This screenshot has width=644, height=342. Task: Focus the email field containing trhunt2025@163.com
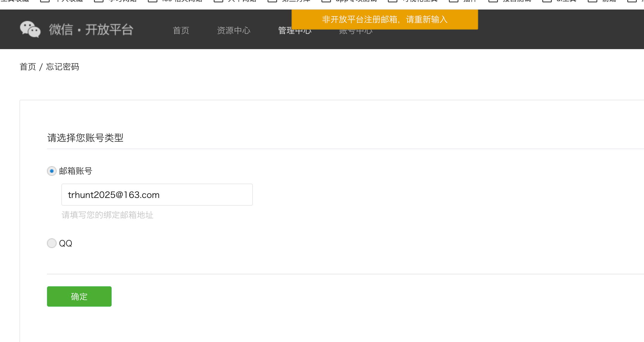157,195
